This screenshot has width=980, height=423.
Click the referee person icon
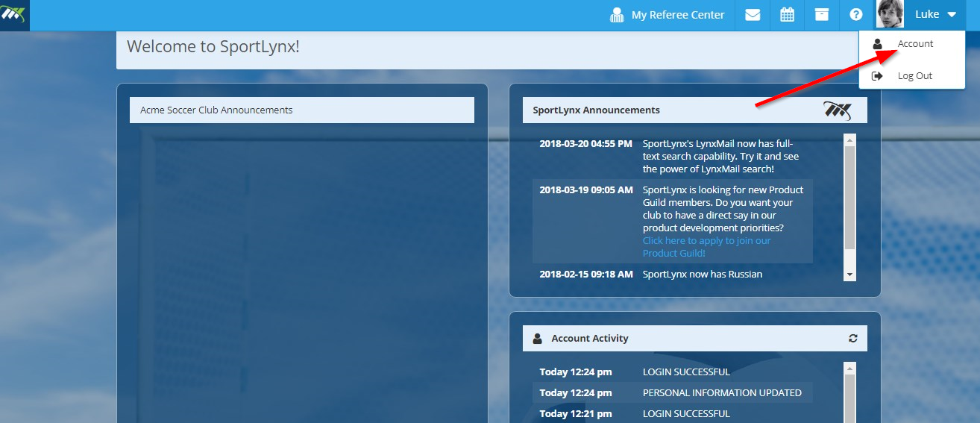617,15
